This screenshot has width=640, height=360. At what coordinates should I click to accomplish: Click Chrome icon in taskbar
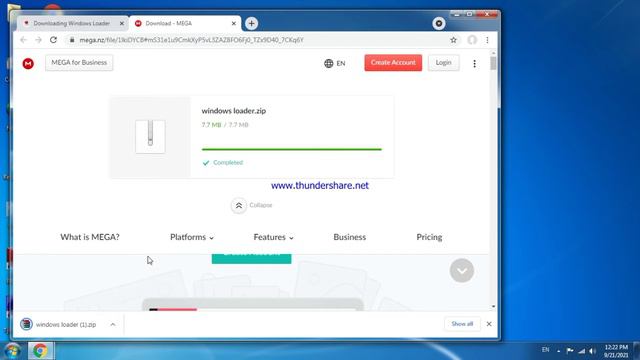pyautogui.click(x=40, y=351)
